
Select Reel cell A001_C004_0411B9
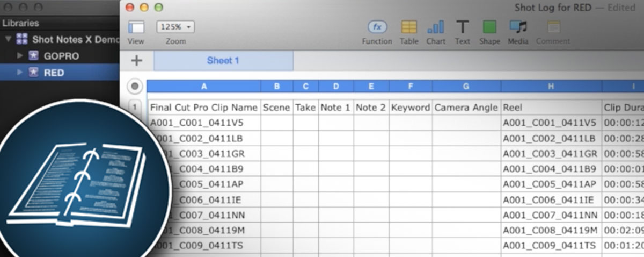point(551,169)
